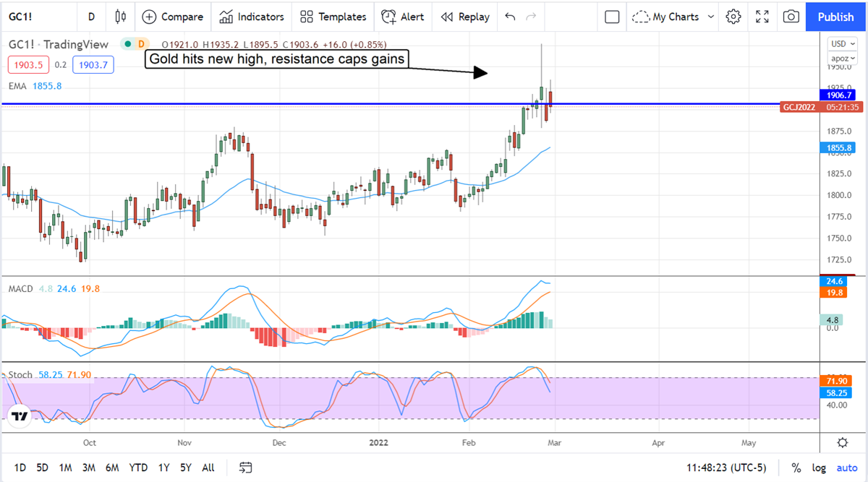Open the USD currency dropdown

843,43
